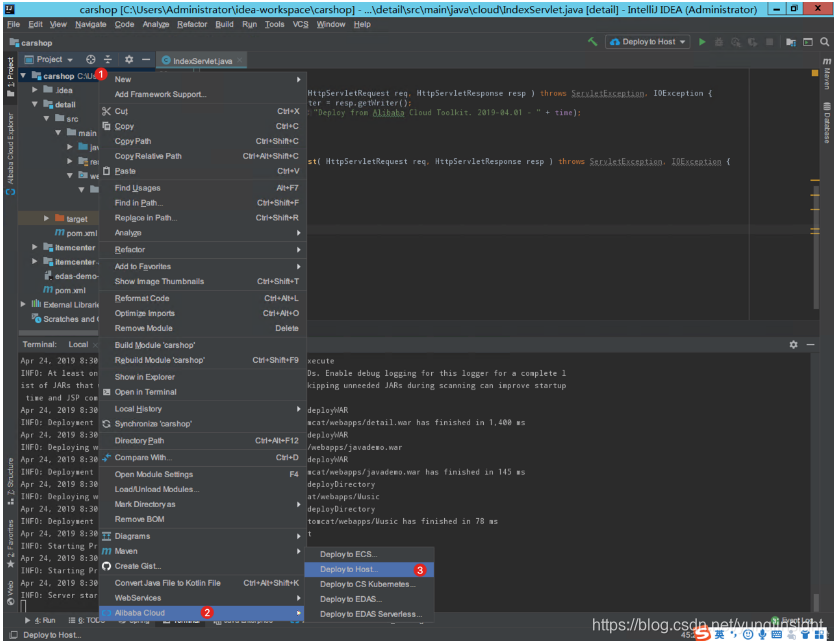Choose Deploy to ECS... in submenu
Viewport: 834px width, 644px height.
pyautogui.click(x=369, y=554)
